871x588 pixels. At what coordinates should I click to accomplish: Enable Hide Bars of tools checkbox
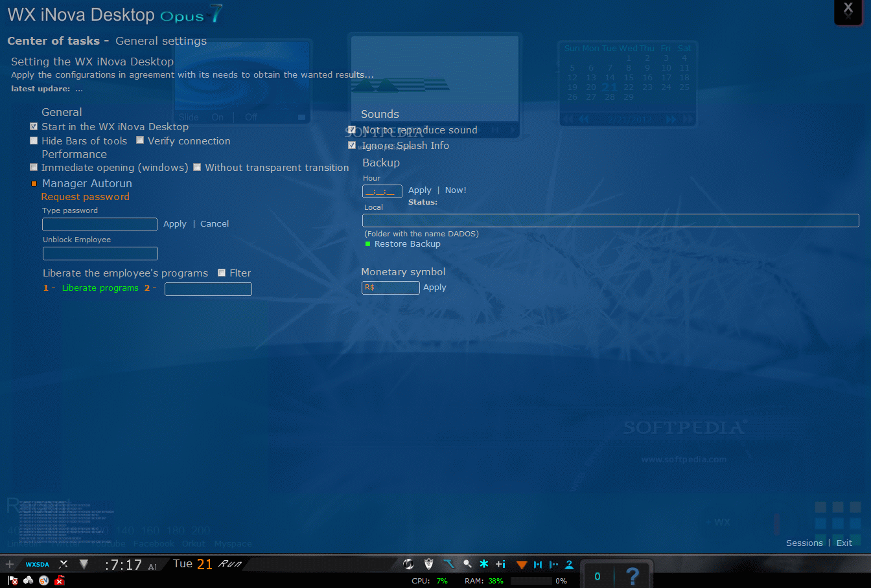[x=34, y=141]
